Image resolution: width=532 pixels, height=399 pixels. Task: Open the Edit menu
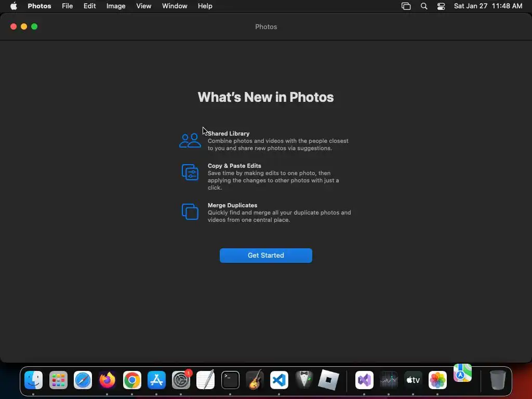[x=89, y=6]
